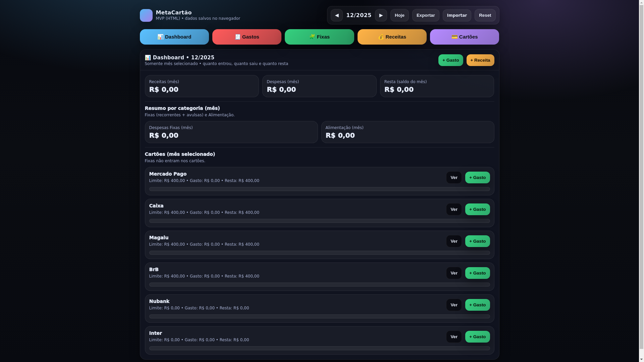Click the Exportar button

point(426,15)
